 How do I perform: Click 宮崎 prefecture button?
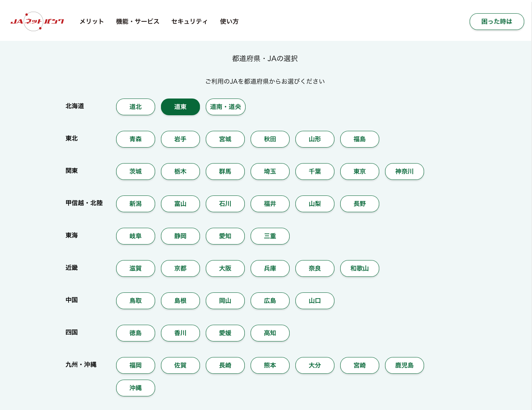click(x=360, y=365)
